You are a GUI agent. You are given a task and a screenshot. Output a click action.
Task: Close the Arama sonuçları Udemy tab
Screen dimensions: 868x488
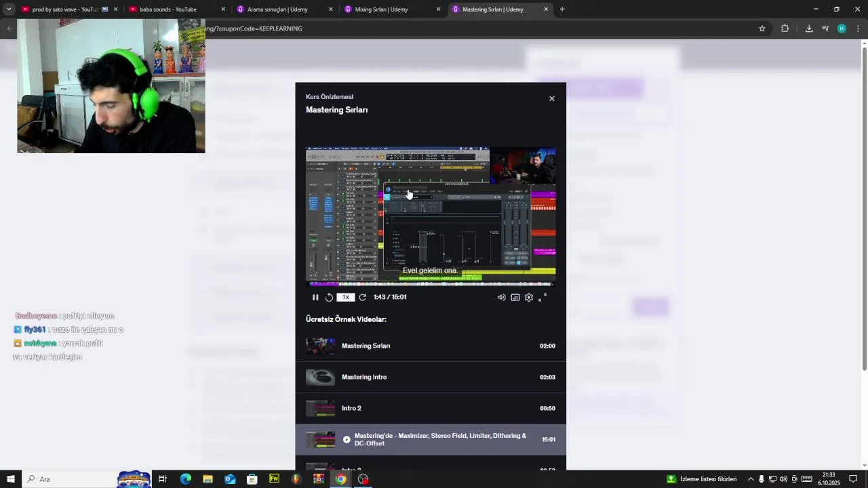pos(331,9)
